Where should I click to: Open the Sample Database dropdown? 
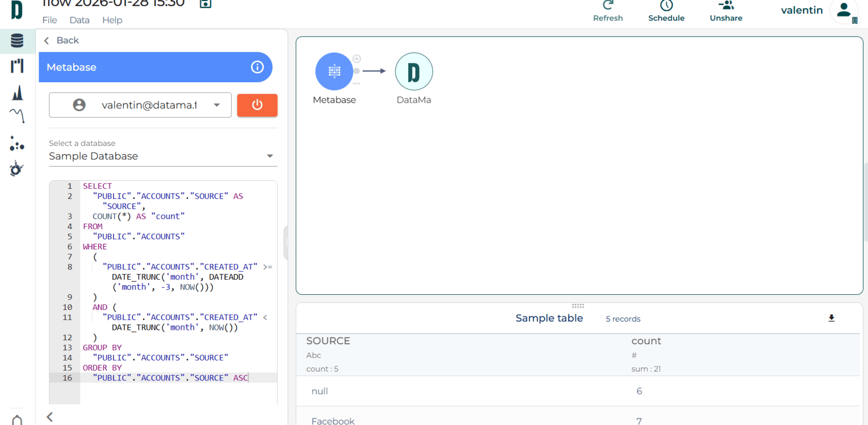(269, 157)
